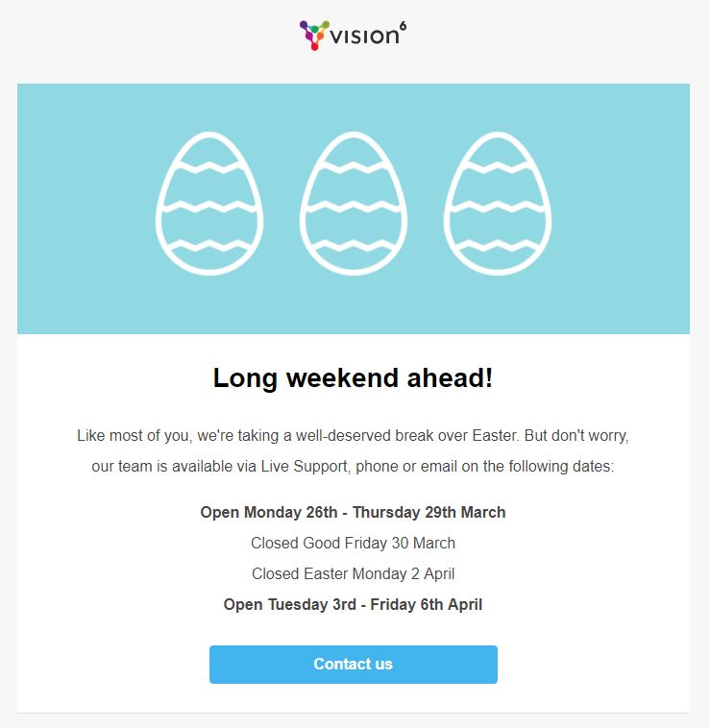Screen dimensions: 710x728
Task: Click the 'vision' wordmark text in logo
Action: [x=364, y=36]
